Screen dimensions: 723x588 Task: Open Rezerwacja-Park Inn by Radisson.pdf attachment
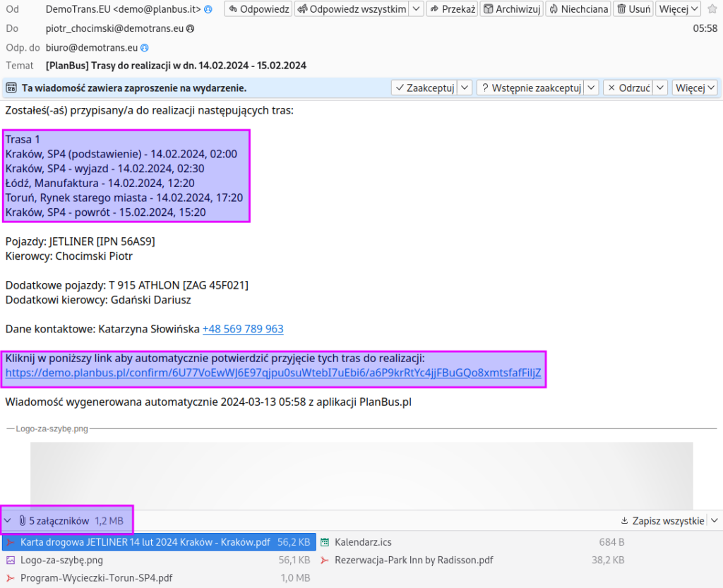coord(414,560)
